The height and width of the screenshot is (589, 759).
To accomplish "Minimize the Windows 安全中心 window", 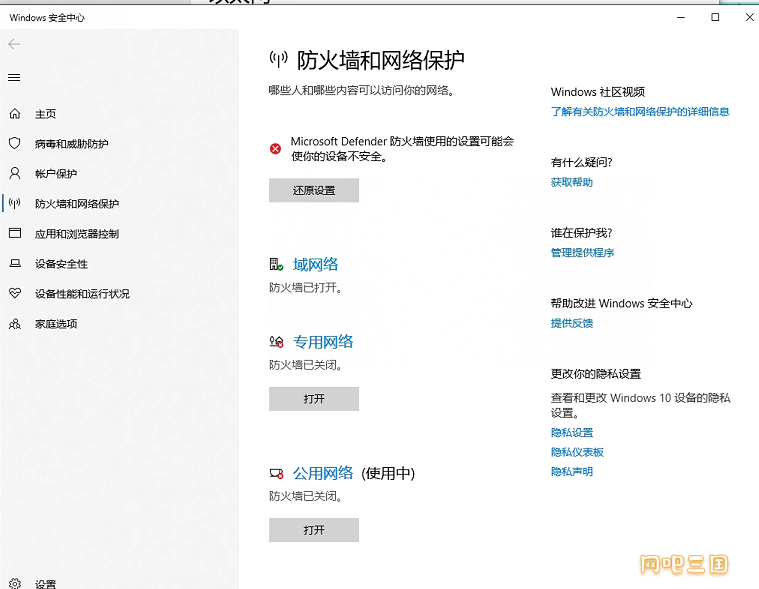I will [681, 17].
